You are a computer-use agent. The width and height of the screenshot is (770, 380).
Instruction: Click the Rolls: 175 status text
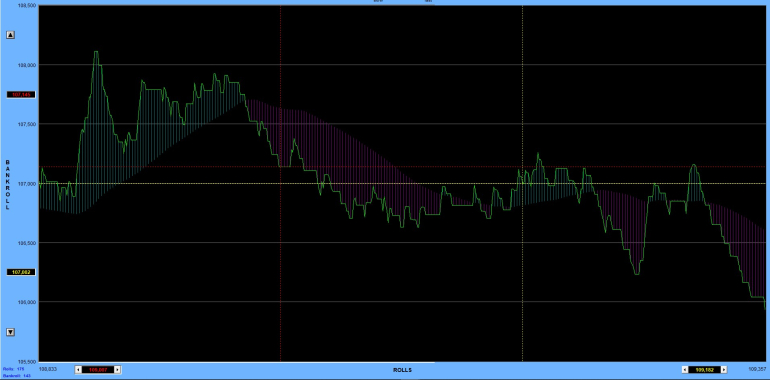13,368
